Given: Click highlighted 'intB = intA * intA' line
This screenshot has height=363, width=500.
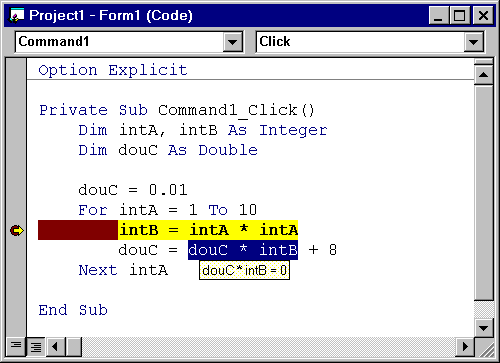Looking at the screenshot, I should [208, 230].
